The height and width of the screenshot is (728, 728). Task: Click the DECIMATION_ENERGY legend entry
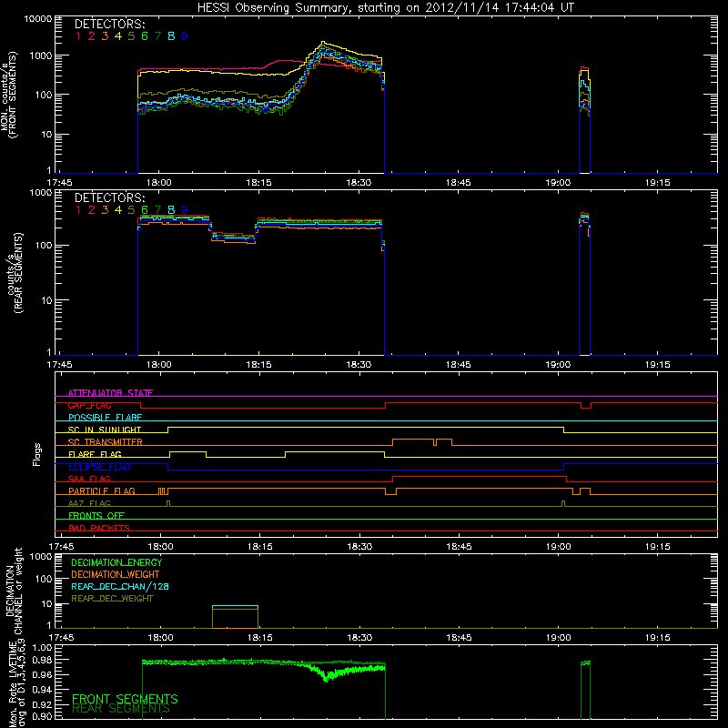pos(116,562)
